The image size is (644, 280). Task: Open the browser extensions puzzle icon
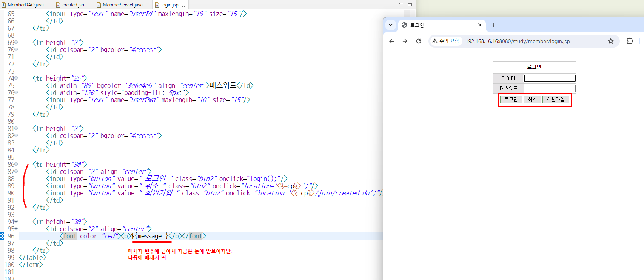630,41
